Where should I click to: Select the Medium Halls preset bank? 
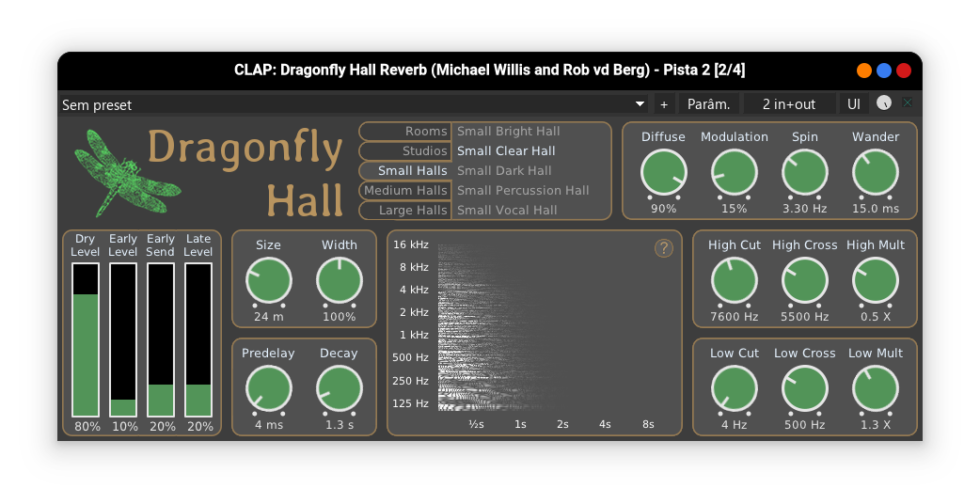(x=405, y=191)
